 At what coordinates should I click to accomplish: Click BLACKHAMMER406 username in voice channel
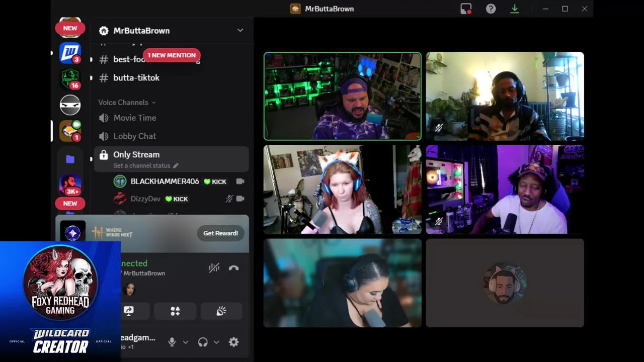click(165, 182)
